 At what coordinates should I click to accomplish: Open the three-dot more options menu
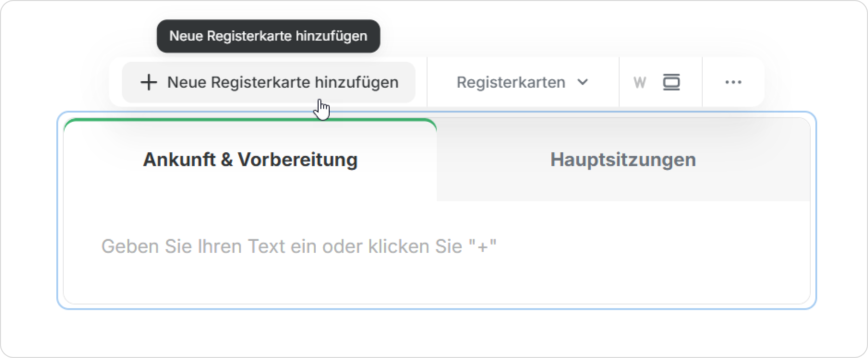[733, 83]
